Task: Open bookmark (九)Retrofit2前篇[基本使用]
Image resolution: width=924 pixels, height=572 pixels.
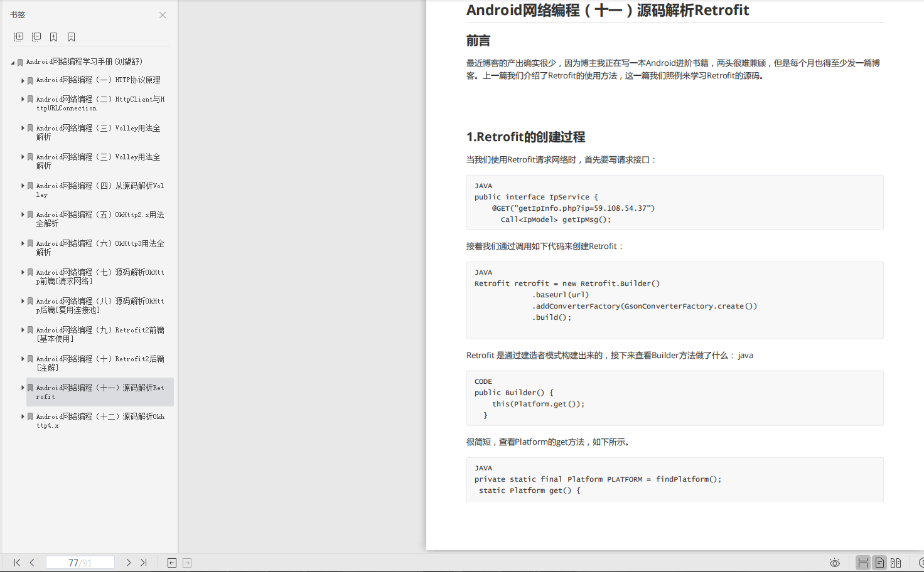Action: pyautogui.click(x=100, y=334)
